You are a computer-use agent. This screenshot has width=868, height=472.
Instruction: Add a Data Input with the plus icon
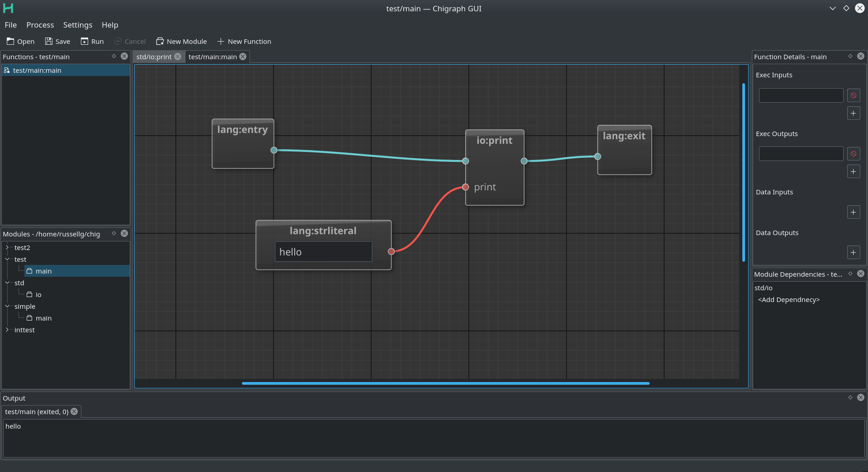coord(854,212)
